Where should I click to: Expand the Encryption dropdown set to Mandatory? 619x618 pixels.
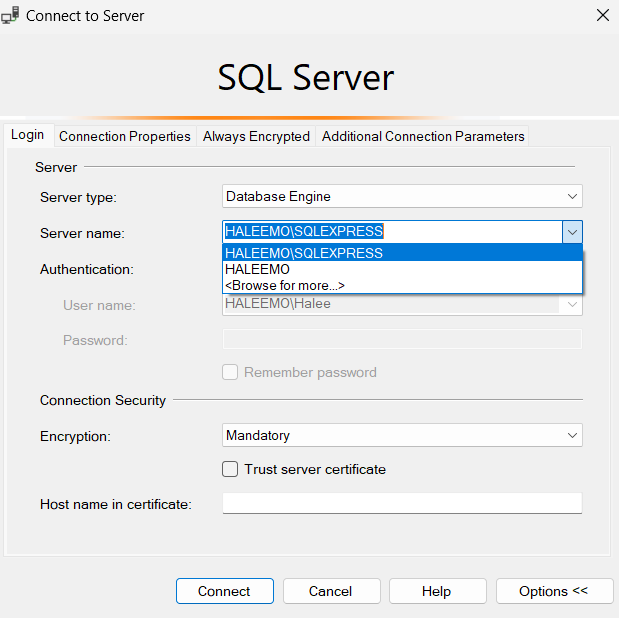click(402, 435)
